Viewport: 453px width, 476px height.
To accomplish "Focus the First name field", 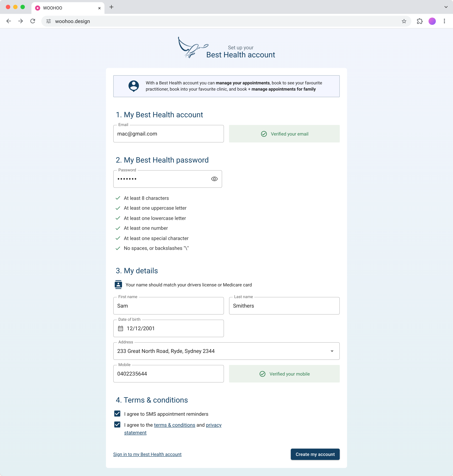I will (169, 306).
